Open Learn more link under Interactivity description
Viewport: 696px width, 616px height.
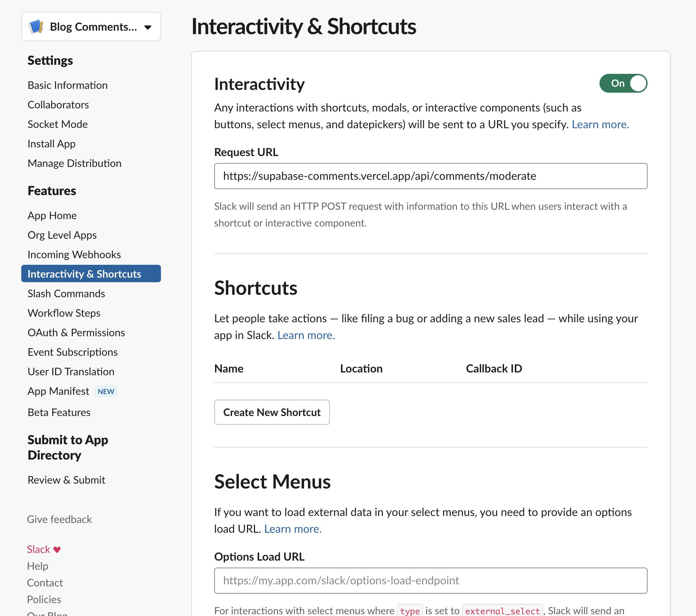[x=600, y=124]
